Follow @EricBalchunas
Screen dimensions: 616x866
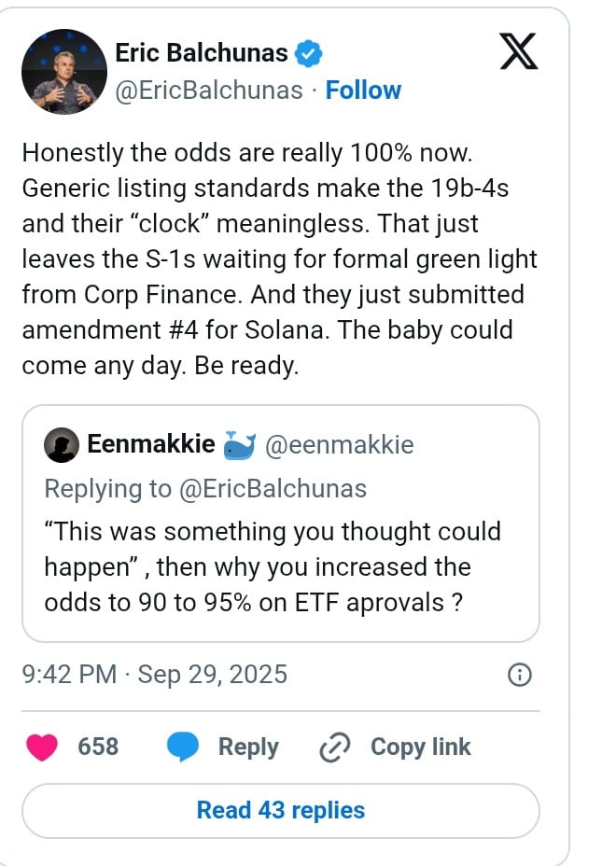(x=363, y=91)
